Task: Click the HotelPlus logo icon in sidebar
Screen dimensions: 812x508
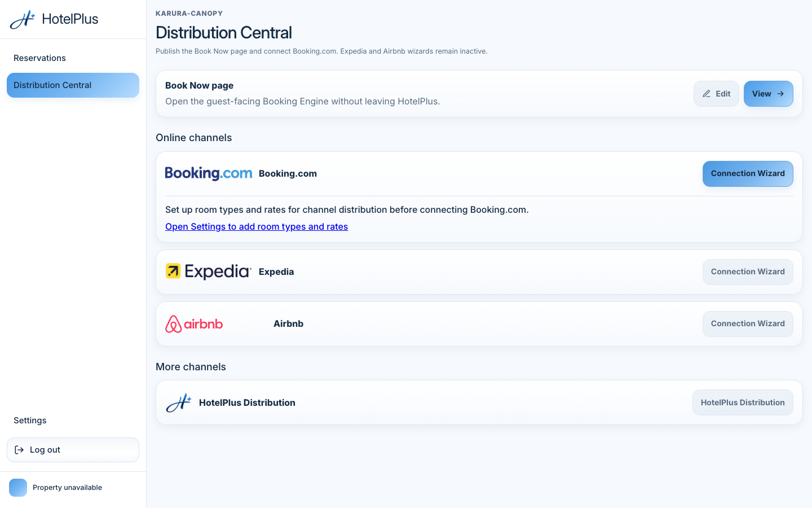Action: point(23,20)
